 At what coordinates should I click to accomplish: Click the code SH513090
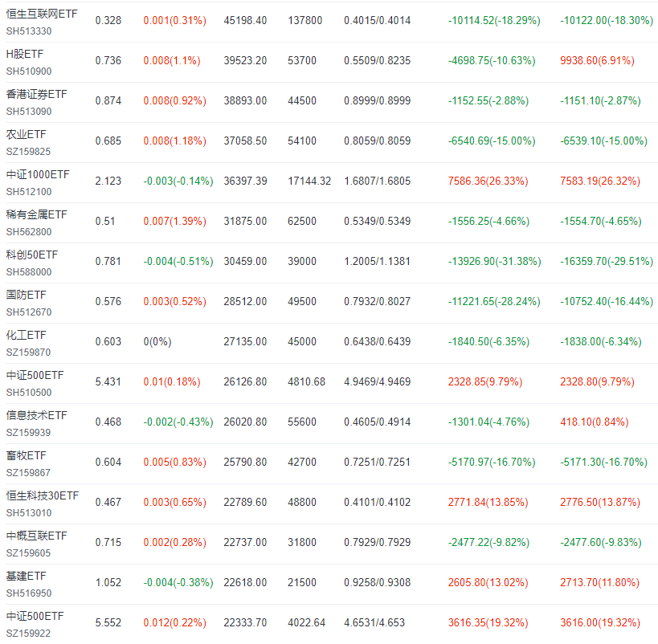pos(29,112)
